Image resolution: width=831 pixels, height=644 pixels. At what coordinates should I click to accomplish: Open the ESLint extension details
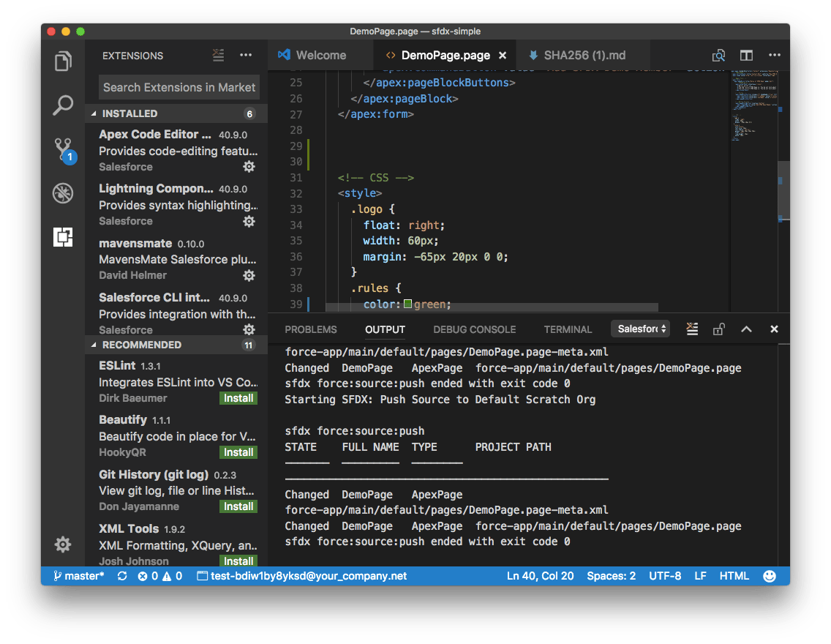[176, 381]
